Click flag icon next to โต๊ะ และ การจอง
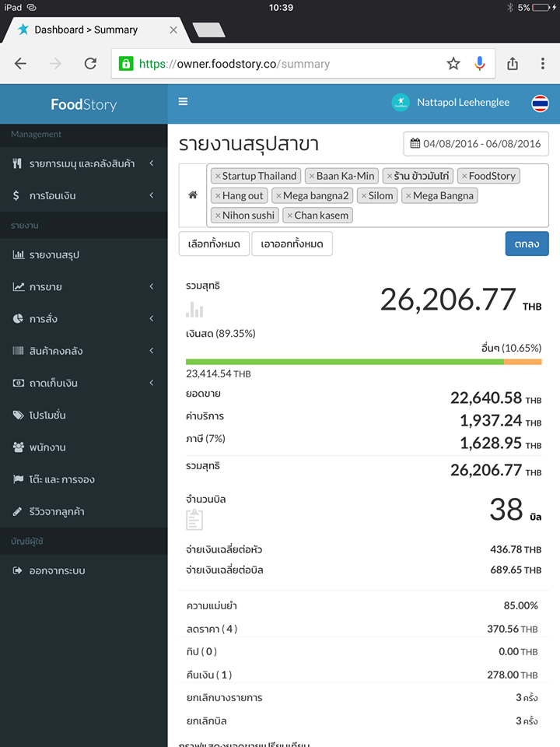The image size is (560, 747). 18,479
